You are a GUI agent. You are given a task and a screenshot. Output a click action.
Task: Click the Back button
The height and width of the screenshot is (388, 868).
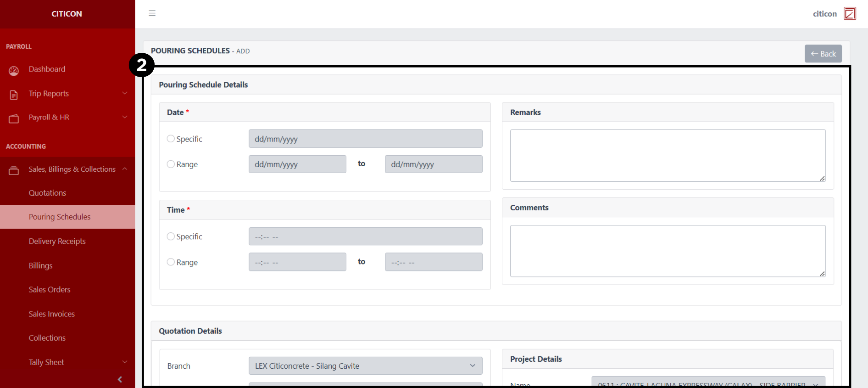click(x=823, y=54)
